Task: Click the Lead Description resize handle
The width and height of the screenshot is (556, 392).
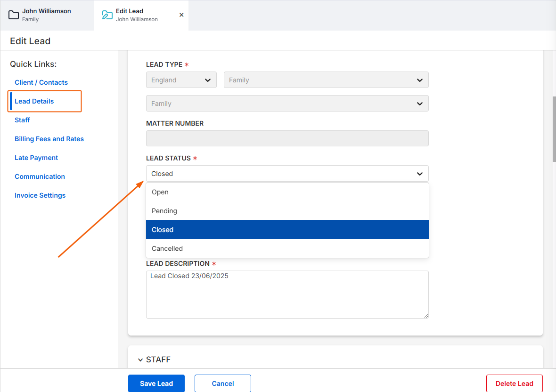Action: (426, 316)
